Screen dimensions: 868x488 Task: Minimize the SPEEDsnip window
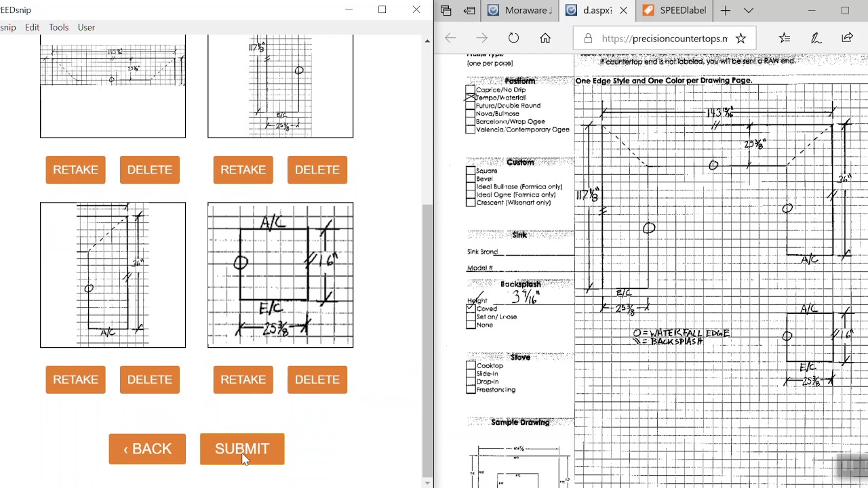pyautogui.click(x=349, y=9)
